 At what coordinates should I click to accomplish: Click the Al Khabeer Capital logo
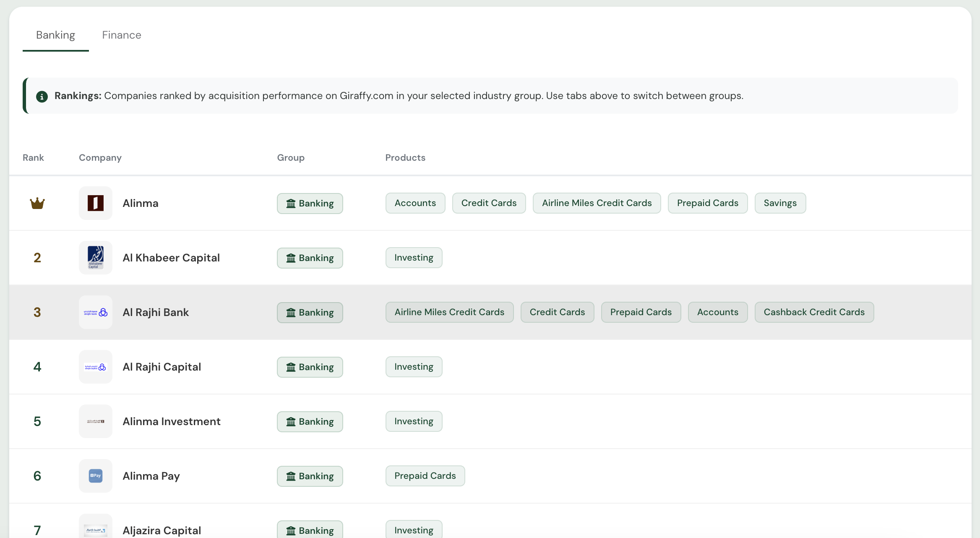tap(96, 258)
